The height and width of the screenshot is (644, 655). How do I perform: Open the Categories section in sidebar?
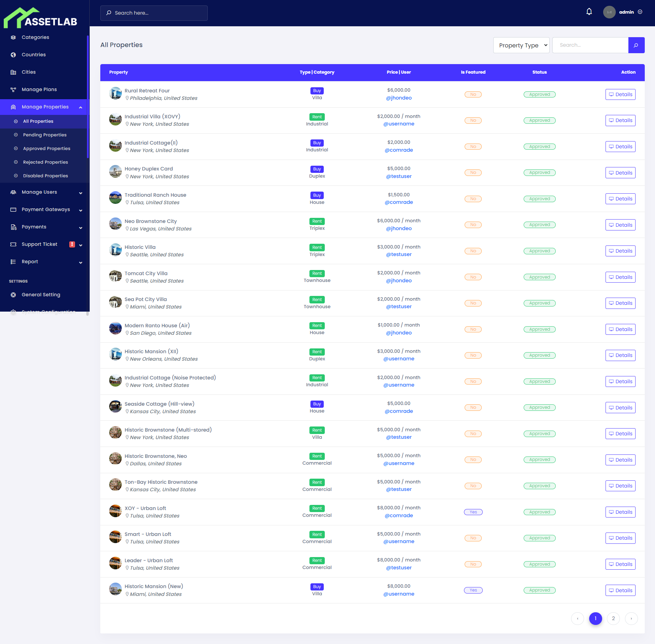pos(35,37)
